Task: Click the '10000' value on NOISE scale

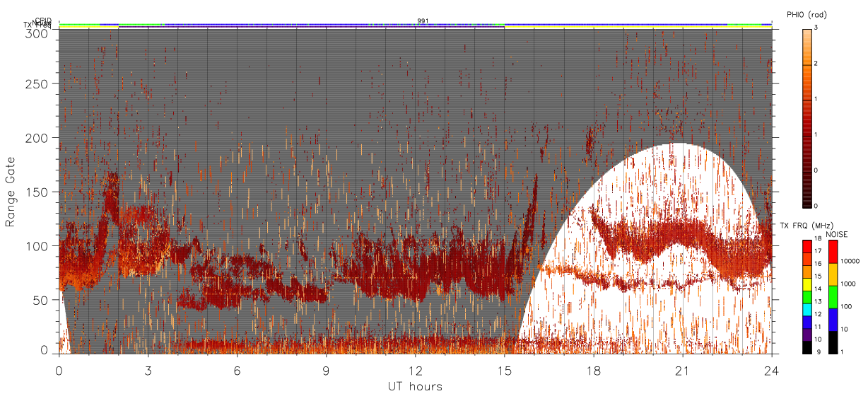Action: (x=849, y=261)
